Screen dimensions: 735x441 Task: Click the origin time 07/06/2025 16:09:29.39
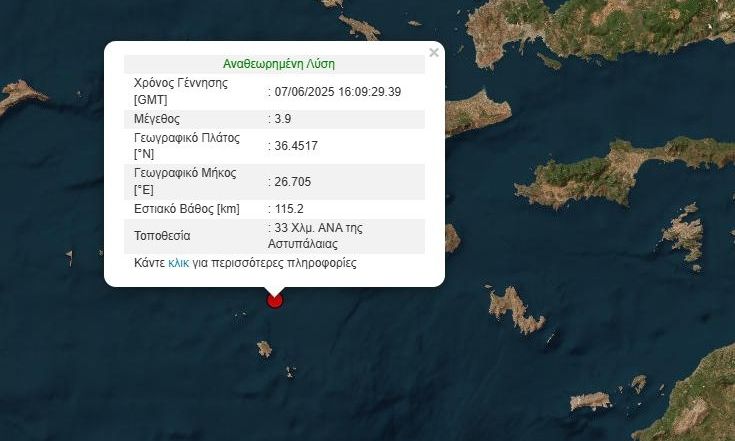tap(337, 91)
